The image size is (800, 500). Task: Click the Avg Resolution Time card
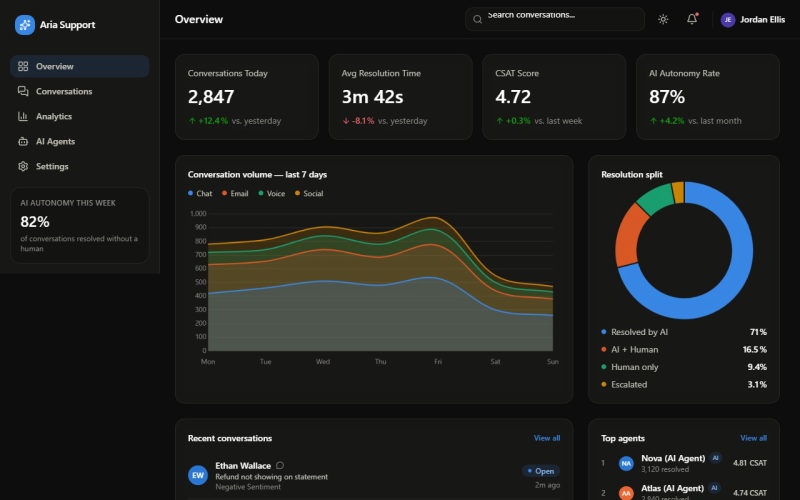click(x=401, y=97)
